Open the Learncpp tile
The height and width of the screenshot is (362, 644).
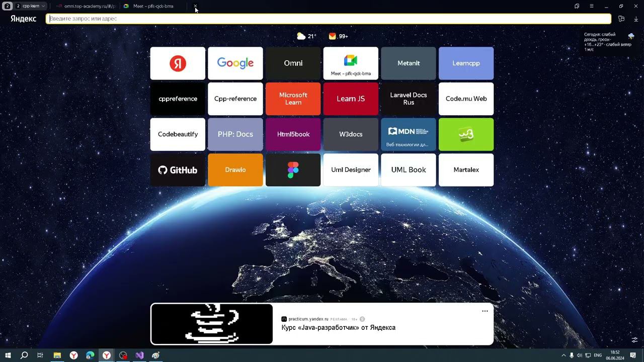(466, 63)
